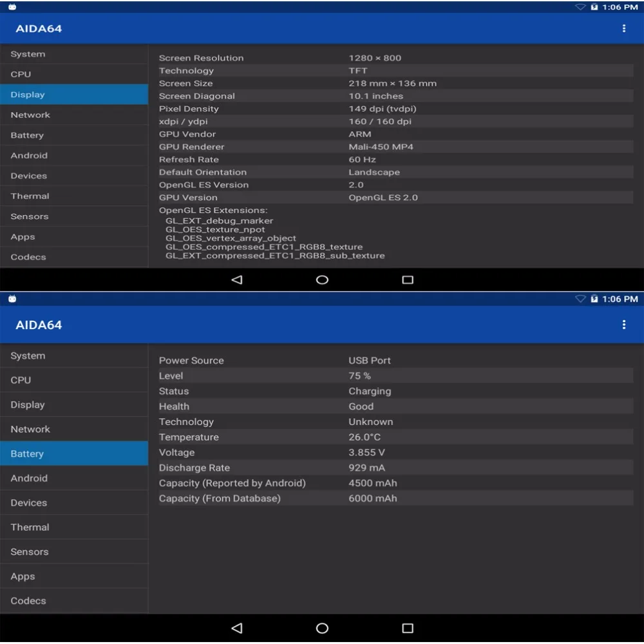
Task: Open Sensors section in bottom screen sidebar
Action: 74,552
